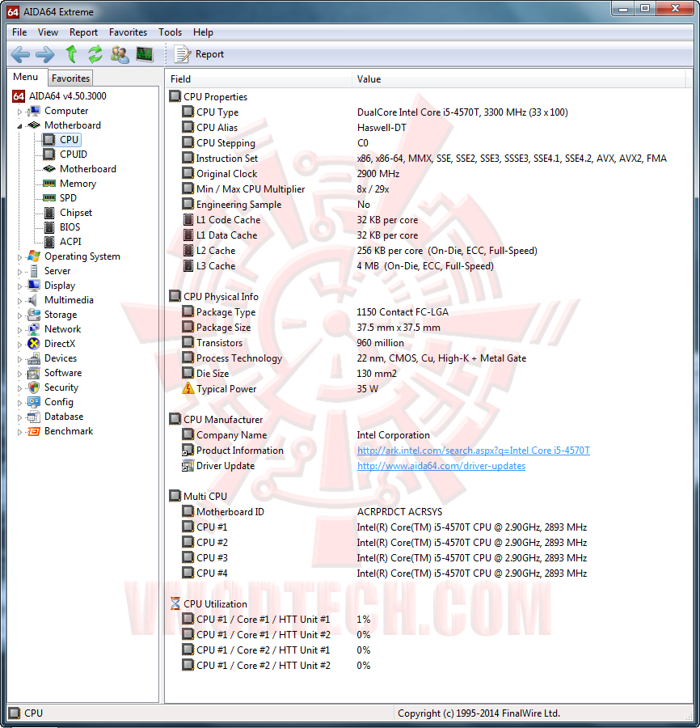Select the Engineering Sample row
Viewport: 700px width, 728px height.
[428, 205]
